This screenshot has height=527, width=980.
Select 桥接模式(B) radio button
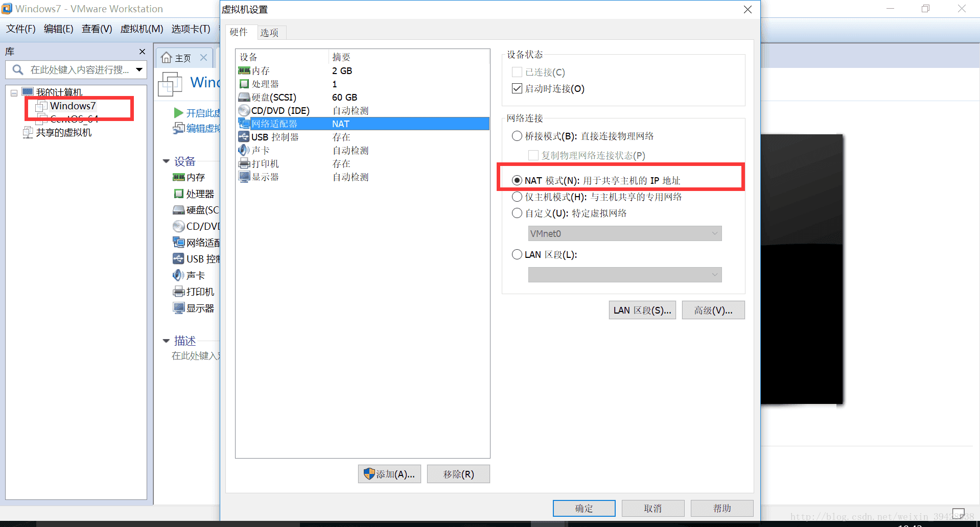(x=517, y=136)
